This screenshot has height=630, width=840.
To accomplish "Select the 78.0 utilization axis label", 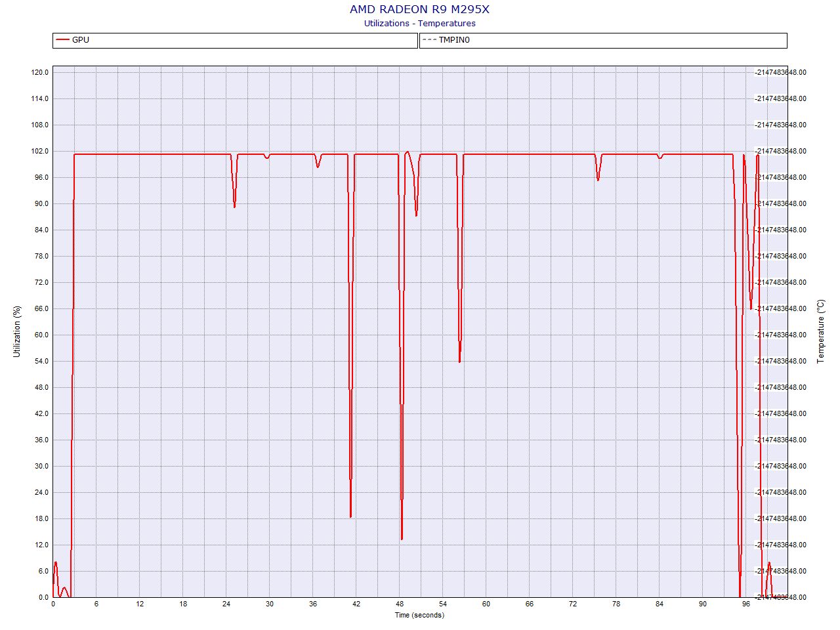I will point(42,256).
